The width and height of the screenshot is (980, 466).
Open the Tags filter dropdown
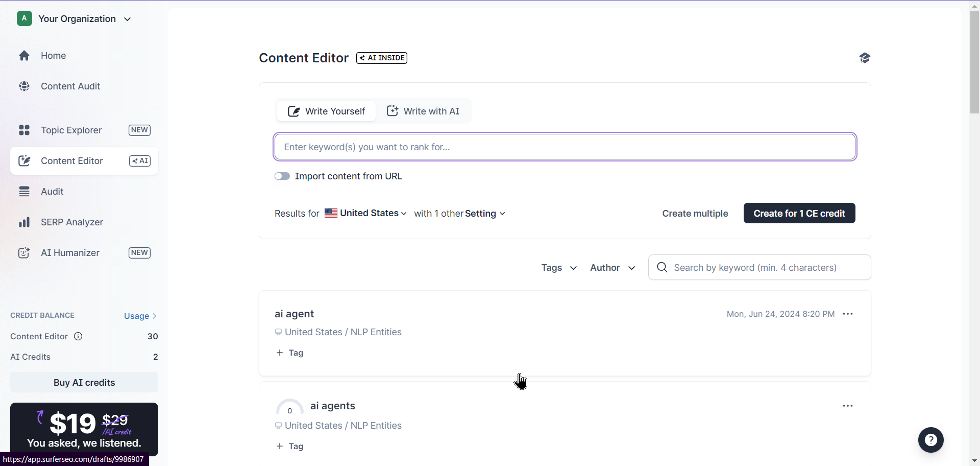click(x=558, y=267)
